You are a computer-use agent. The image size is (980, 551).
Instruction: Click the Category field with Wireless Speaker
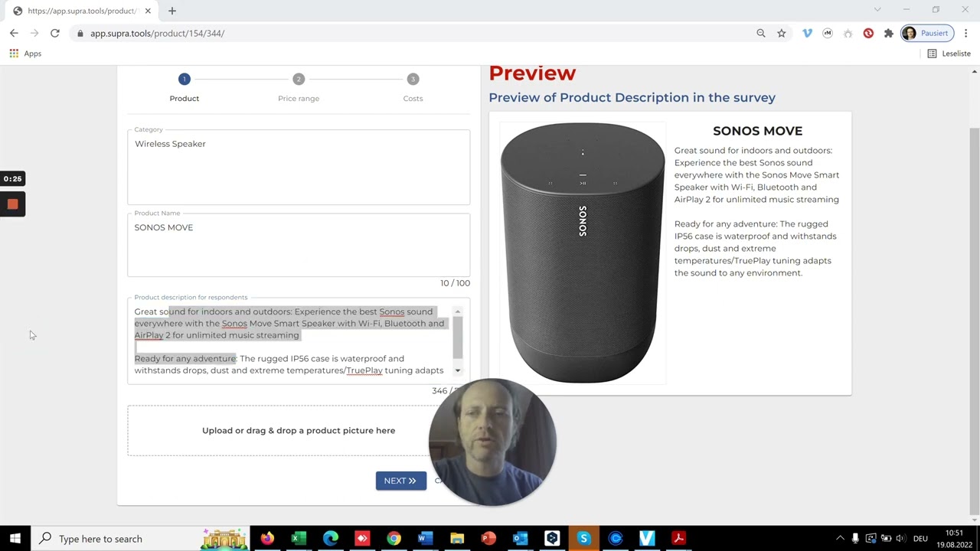point(299,167)
